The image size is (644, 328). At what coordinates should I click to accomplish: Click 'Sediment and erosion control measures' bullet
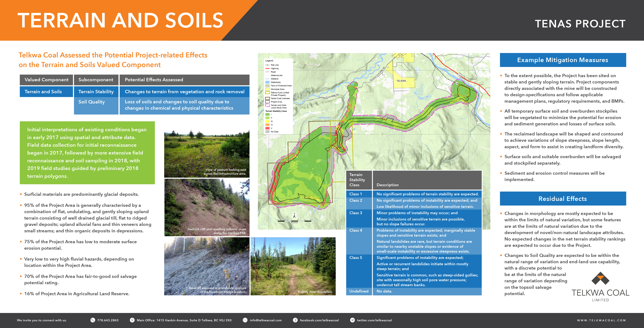click(x=554, y=176)
